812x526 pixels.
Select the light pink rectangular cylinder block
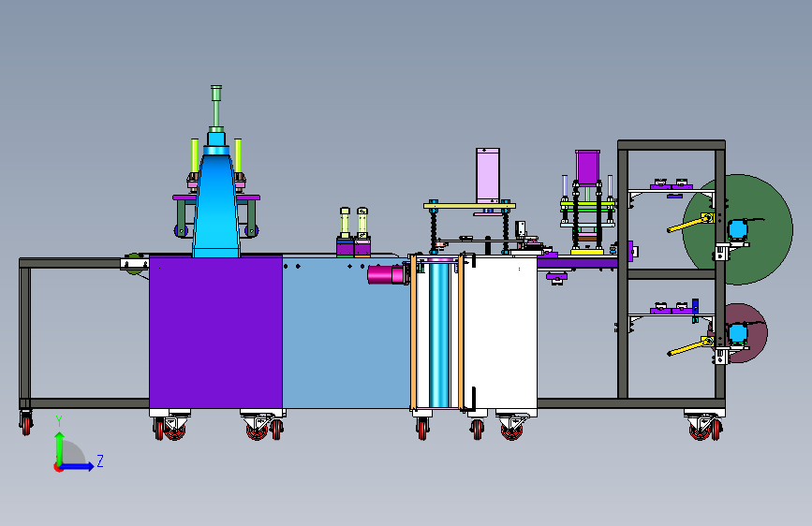click(x=488, y=176)
